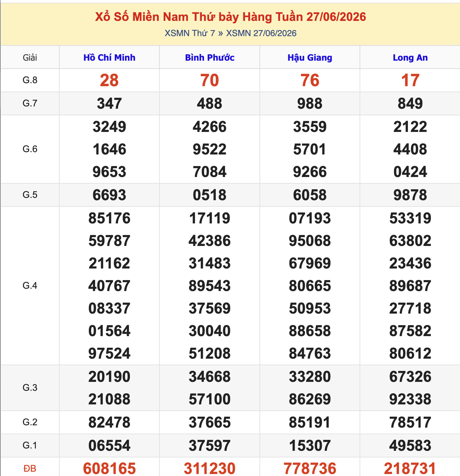
Task: Click G.2 number 37665
Action: tap(210, 422)
